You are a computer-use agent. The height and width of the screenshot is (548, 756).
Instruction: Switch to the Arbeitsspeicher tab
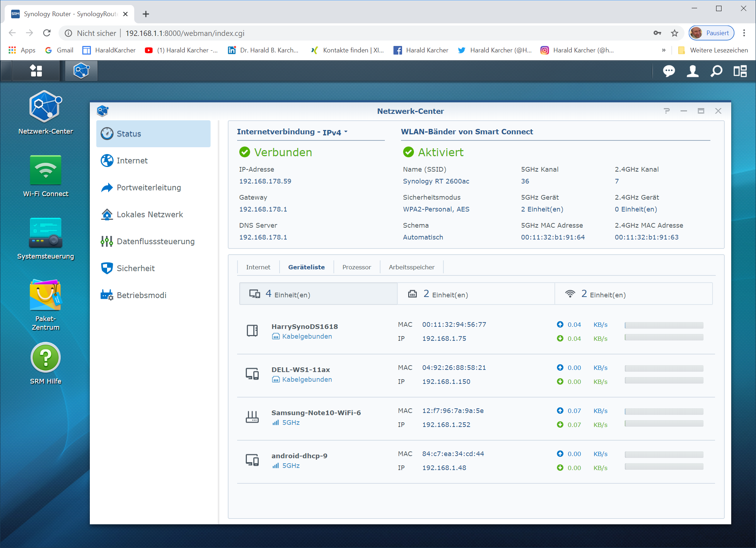click(411, 267)
